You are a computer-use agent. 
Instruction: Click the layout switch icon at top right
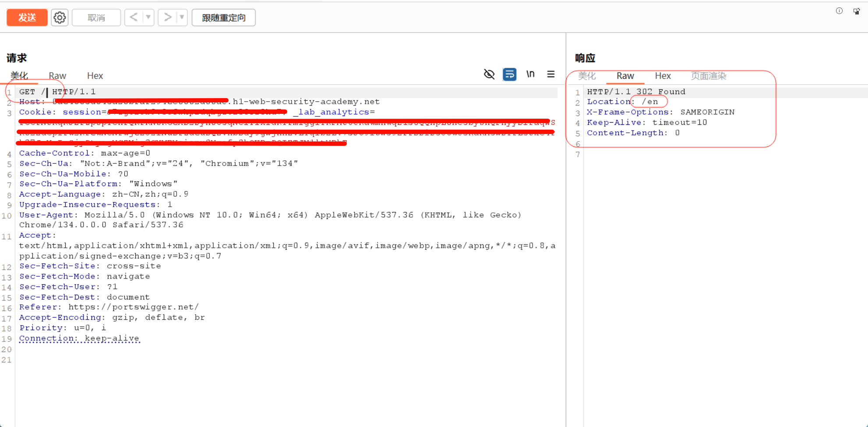pyautogui.click(x=857, y=11)
